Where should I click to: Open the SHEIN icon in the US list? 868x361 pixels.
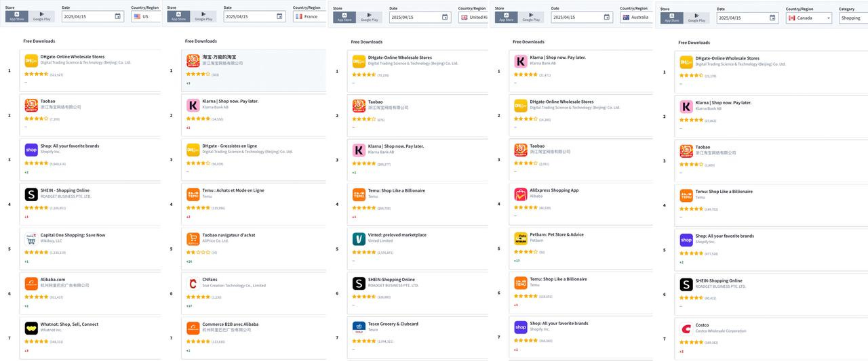(31, 194)
